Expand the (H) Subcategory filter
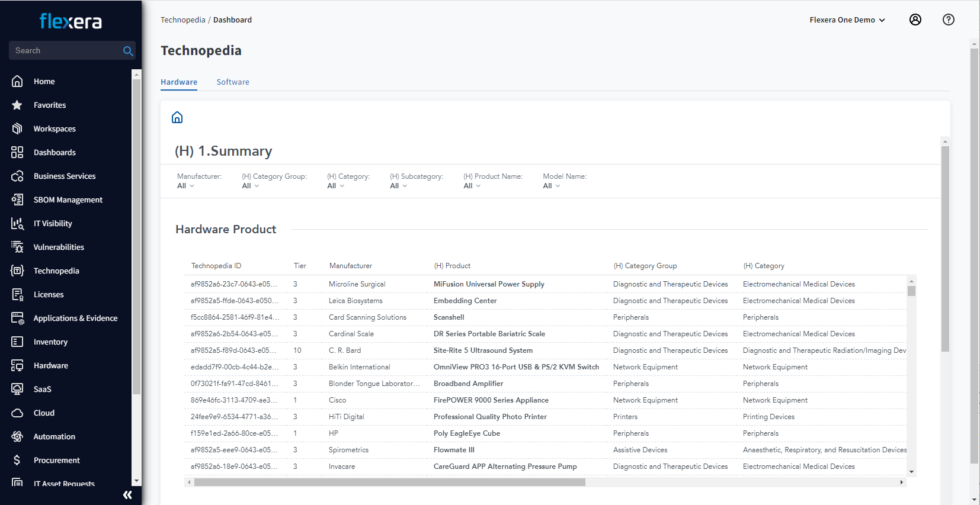 click(398, 186)
